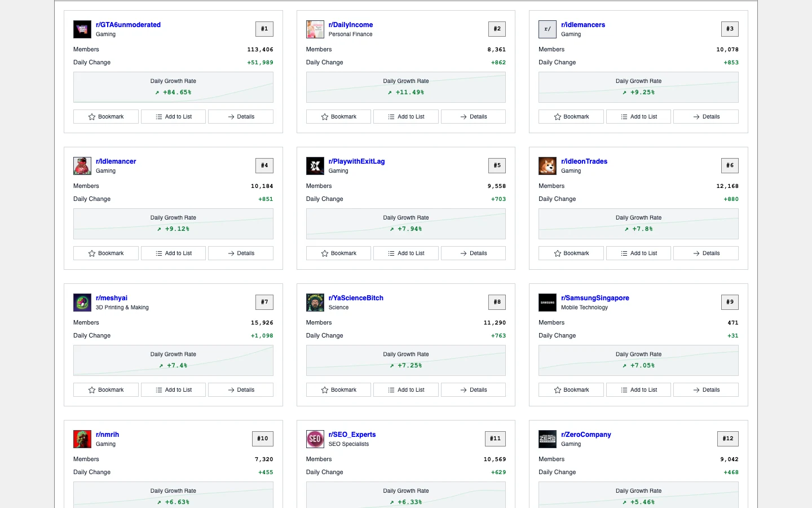Bookmark r/idlemancers with the star button
Viewport: 812px width, 508px height.
click(x=571, y=116)
